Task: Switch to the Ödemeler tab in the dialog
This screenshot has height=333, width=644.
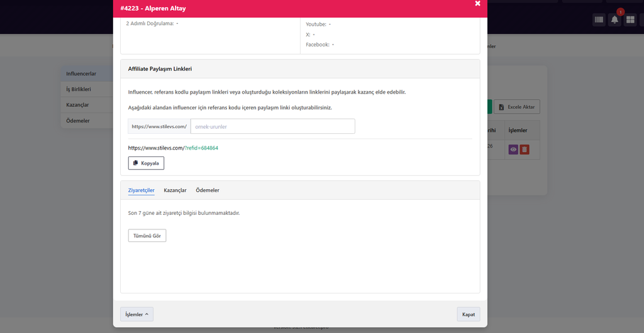Action: click(208, 190)
